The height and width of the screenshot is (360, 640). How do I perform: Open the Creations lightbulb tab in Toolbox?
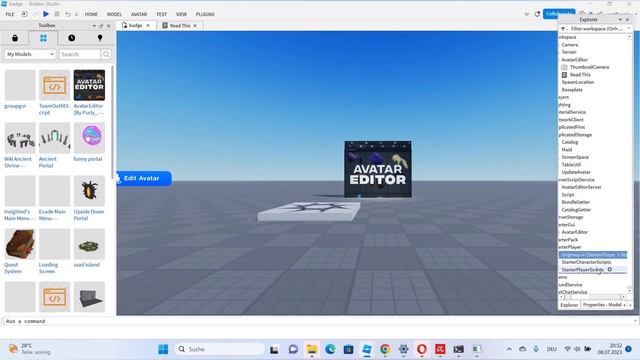(x=100, y=38)
